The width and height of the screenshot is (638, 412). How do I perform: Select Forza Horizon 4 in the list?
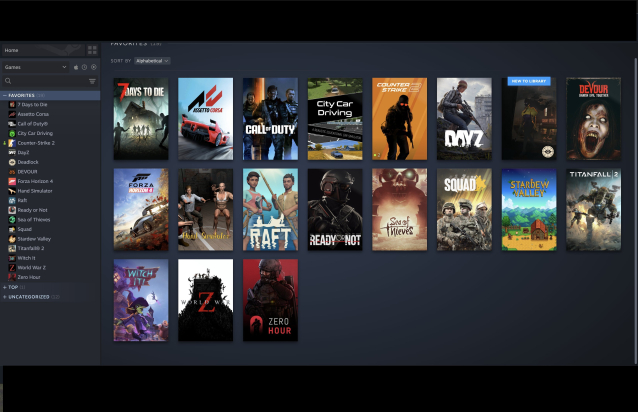pyautogui.click(x=35, y=181)
